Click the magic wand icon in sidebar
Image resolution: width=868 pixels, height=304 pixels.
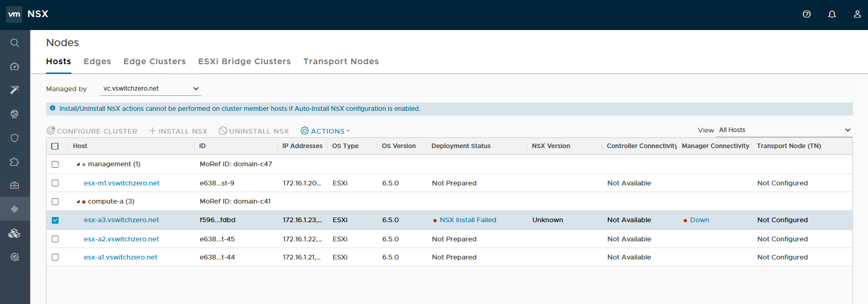click(14, 90)
